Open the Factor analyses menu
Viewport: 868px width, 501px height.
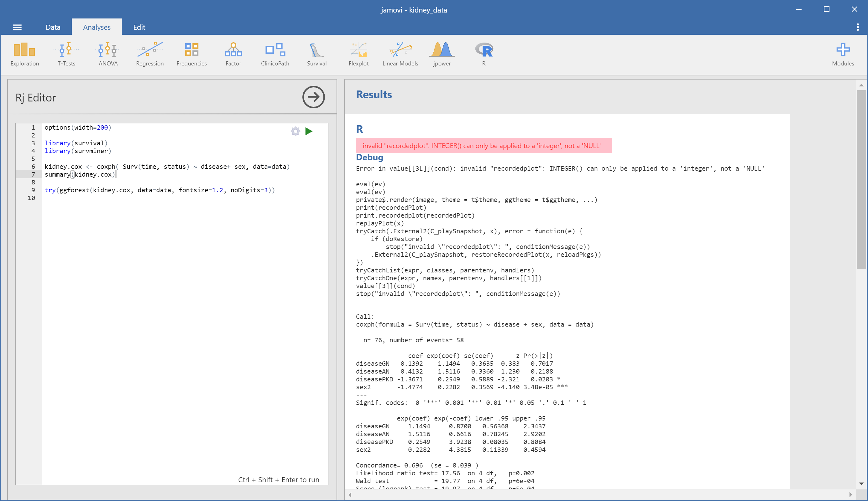[x=233, y=54]
